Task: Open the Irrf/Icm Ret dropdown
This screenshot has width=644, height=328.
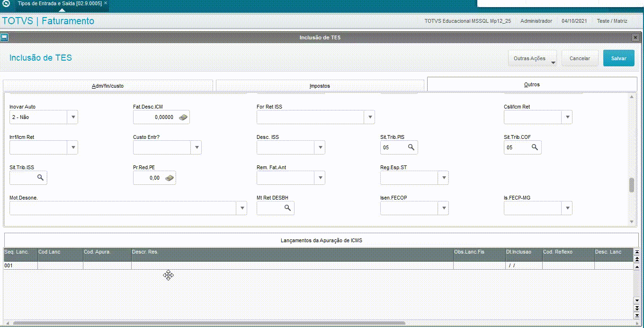Action: (x=72, y=147)
